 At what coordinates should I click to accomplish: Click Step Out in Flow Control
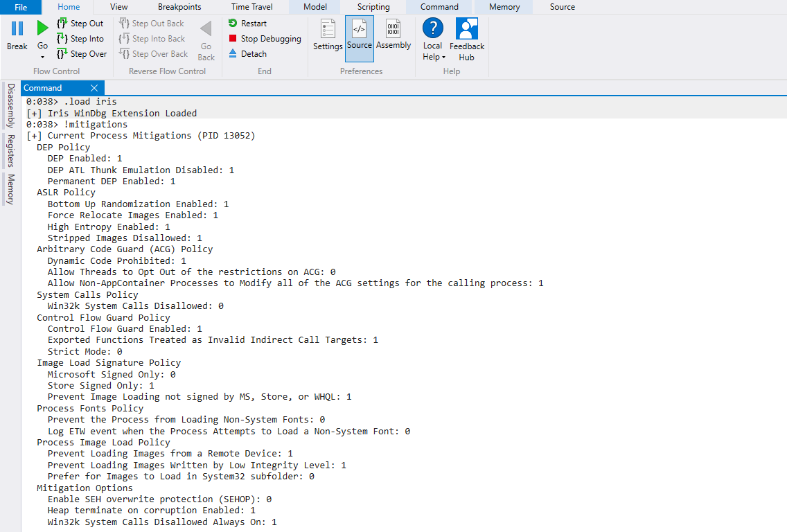click(x=80, y=23)
